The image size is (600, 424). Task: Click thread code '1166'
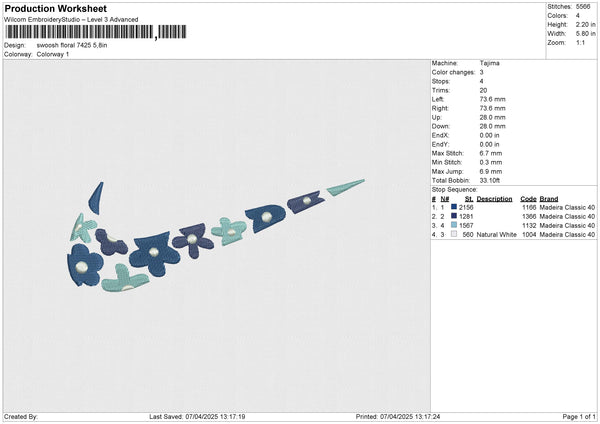pyautogui.click(x=529, y=207)
